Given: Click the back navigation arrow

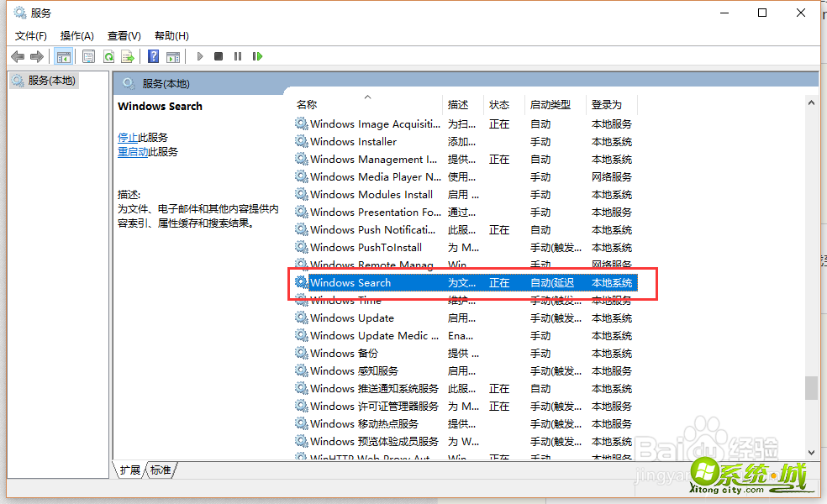Looking at the screenshot, I should pyautogui.click(x=18, y=55).
